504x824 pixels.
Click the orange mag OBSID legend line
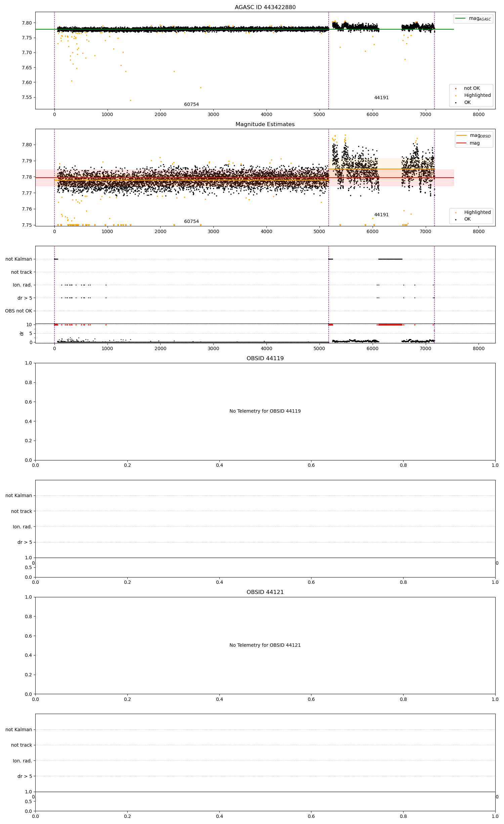pyautogui.click(x=462, y=136)
